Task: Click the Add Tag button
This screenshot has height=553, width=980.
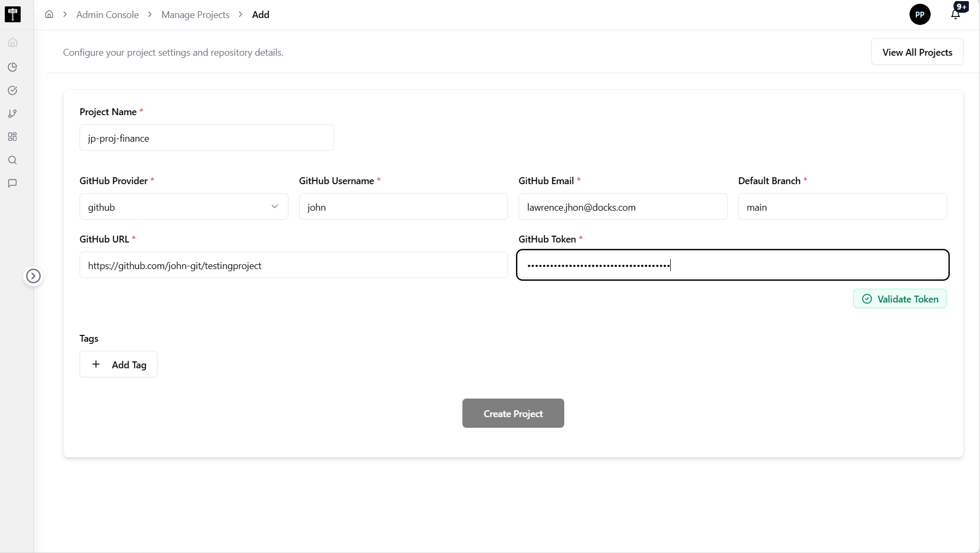Action: [118, 364]
